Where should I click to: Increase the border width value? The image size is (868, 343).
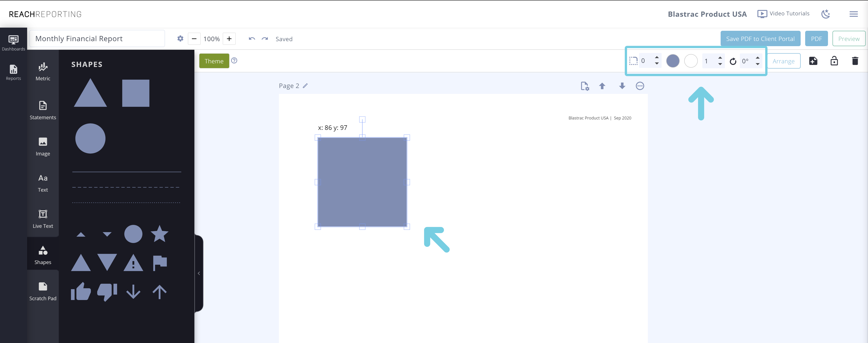(720, 58)
